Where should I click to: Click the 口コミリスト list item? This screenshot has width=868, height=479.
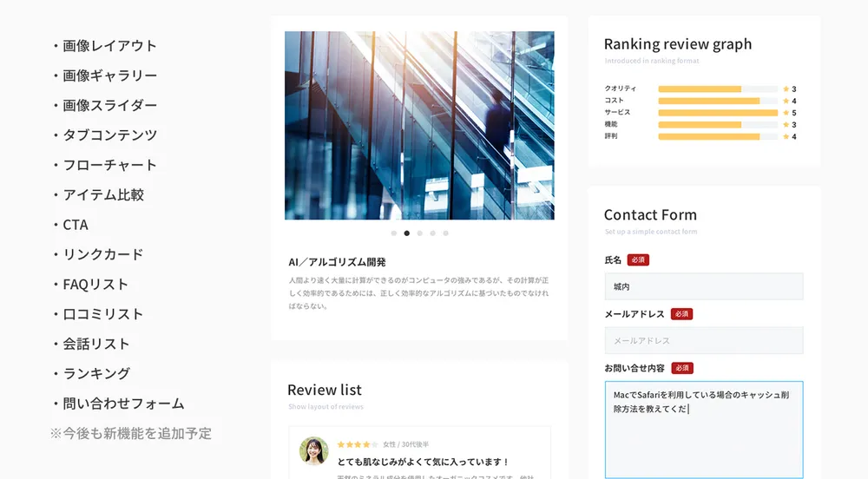(x=99, y=315)
